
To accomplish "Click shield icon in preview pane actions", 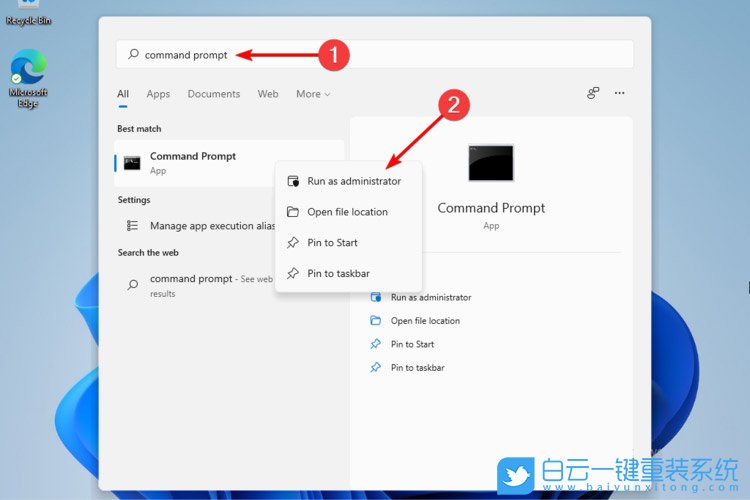I will (376, 297).
